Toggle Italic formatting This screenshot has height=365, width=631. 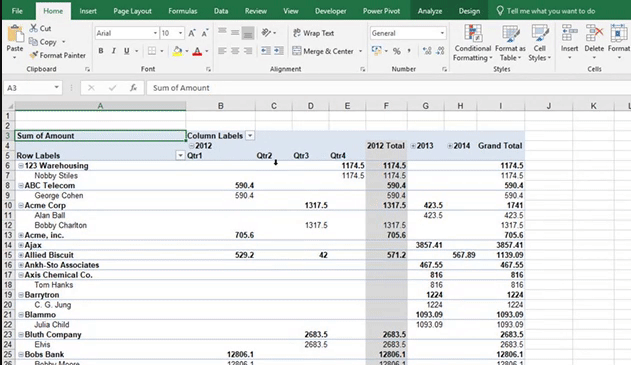tap(114, 51)
